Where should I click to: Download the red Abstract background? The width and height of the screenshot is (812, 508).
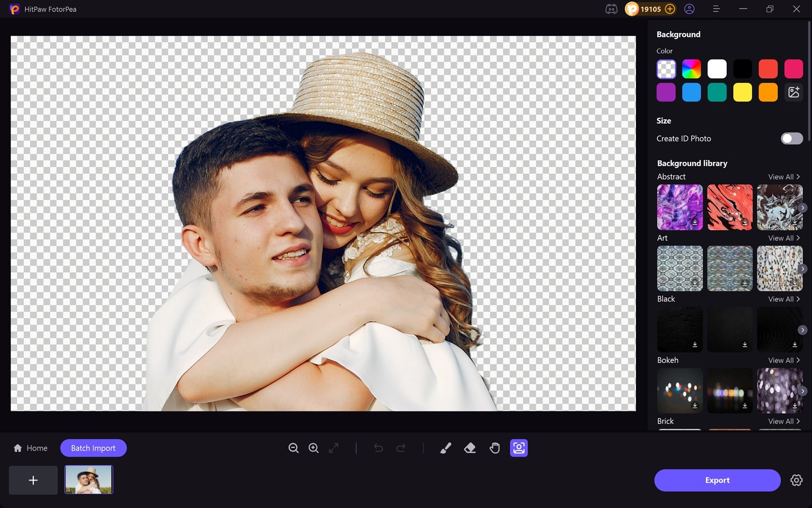click(745, 223)
